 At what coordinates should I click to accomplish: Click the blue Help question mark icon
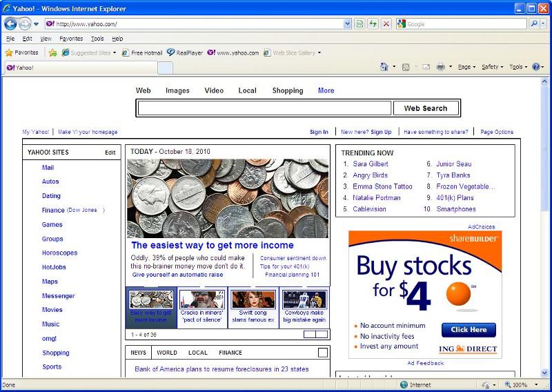click(536, 67)
